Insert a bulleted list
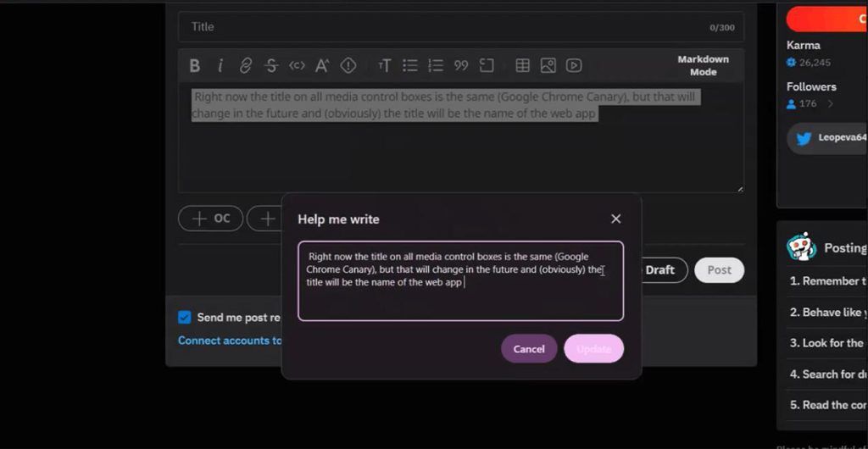 pos(410,65)
